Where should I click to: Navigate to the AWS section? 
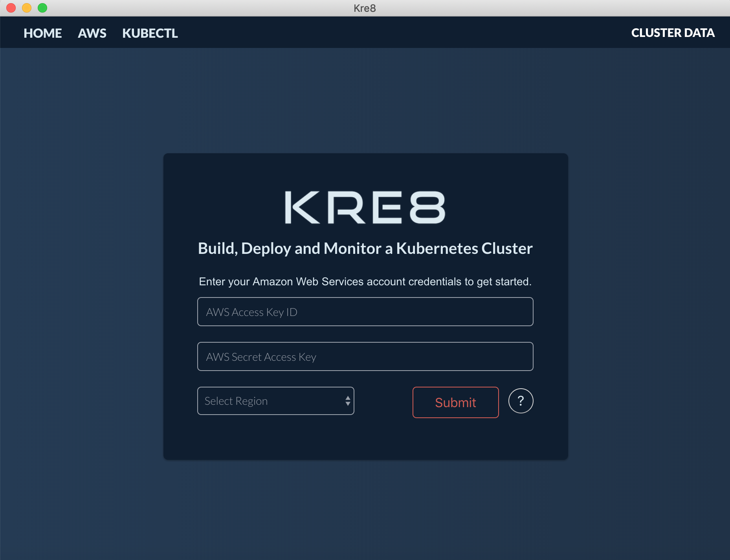[x=92, y=33]
